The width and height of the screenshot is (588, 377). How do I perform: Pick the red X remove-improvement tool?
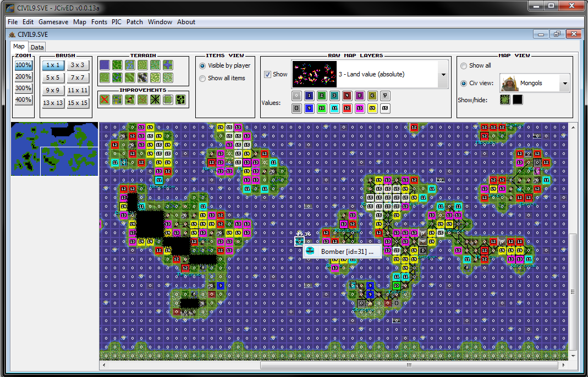(105, 99)
